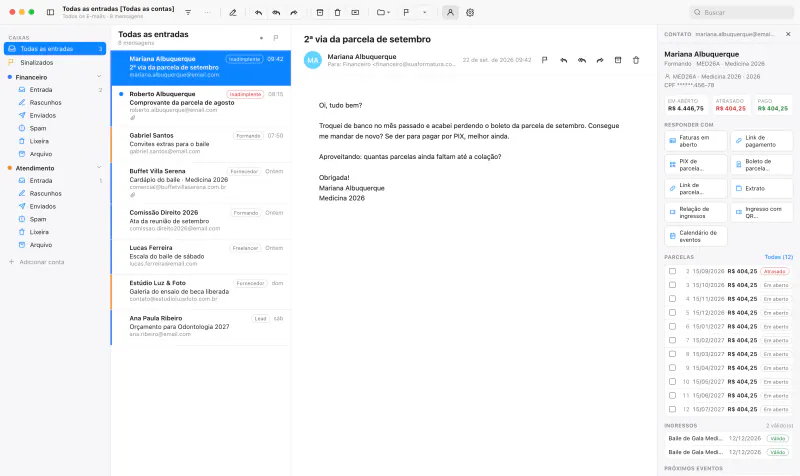Check parcela 8 dated 15/03/2027
The height and width of the screenshot is (476, 800).
pos(672,354)
